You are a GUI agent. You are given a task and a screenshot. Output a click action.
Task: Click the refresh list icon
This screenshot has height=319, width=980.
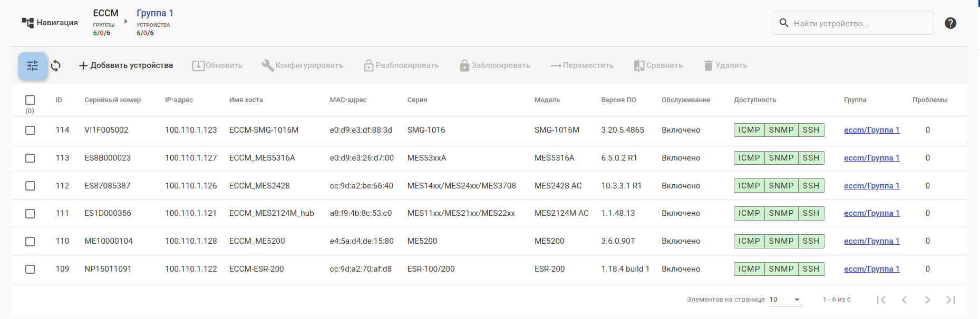56,66
